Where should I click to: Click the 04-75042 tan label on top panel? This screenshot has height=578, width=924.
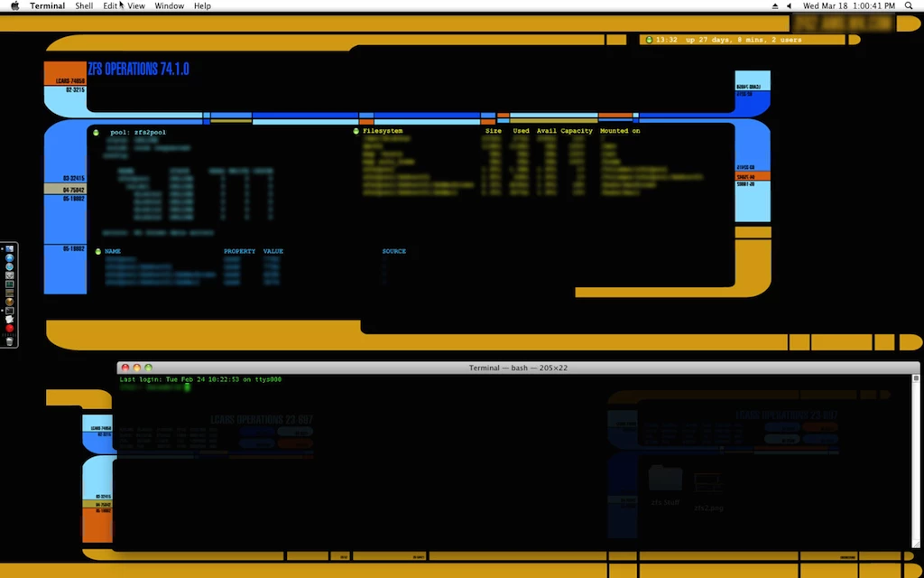click(65, 190)
